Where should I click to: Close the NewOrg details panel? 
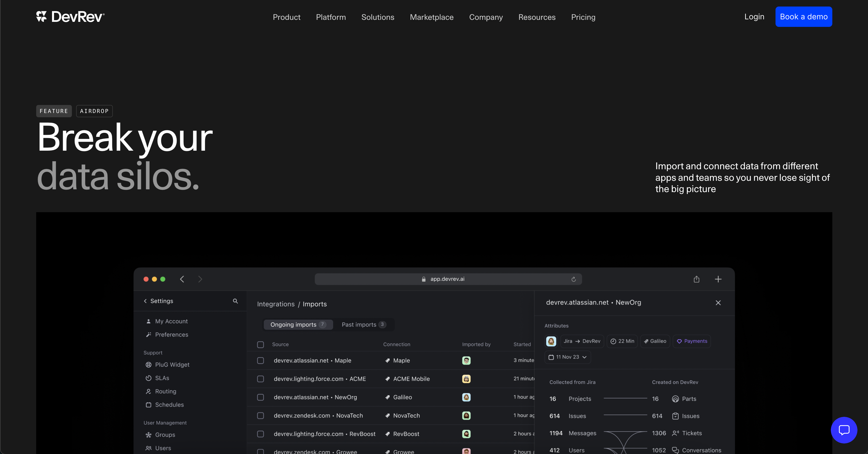coord(718,302)
